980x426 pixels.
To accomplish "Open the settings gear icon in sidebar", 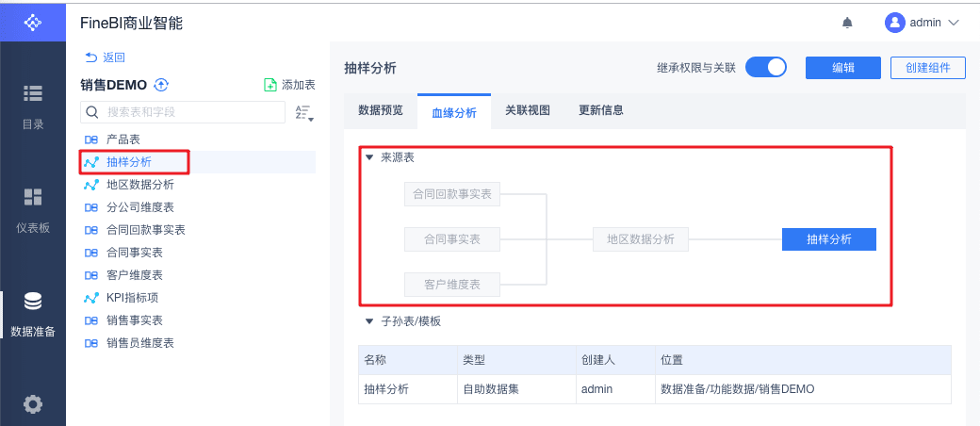I will point(33,404).
